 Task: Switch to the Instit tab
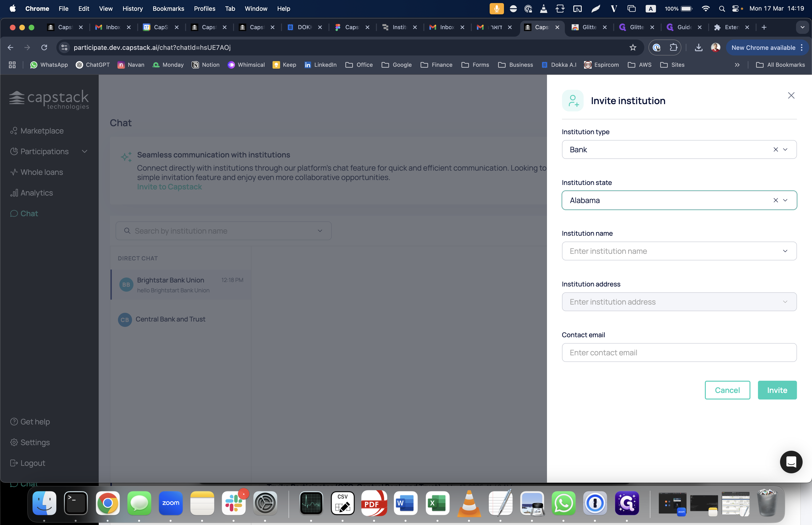pos(399,27)
